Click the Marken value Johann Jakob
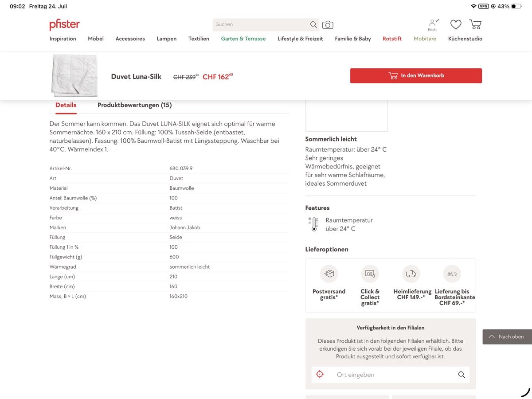This screenshot has height=399, width=532. [x=185, y=227]
